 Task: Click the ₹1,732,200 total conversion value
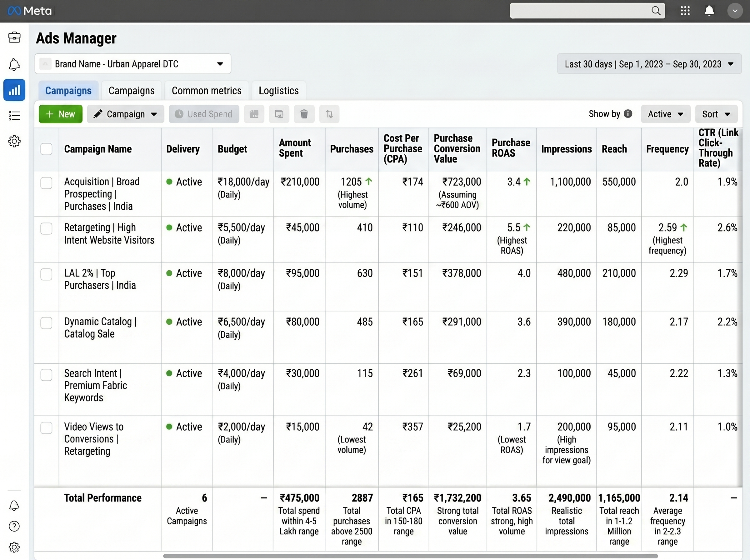click(x=457, y=498)
